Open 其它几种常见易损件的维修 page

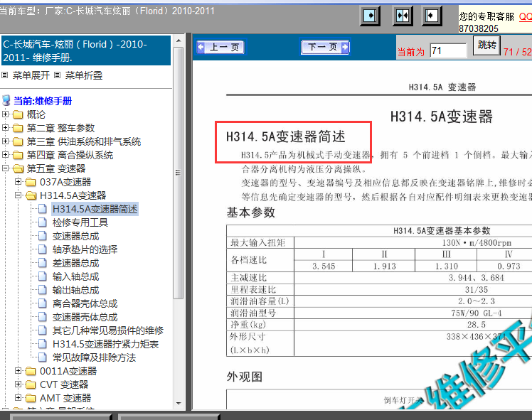108,330
